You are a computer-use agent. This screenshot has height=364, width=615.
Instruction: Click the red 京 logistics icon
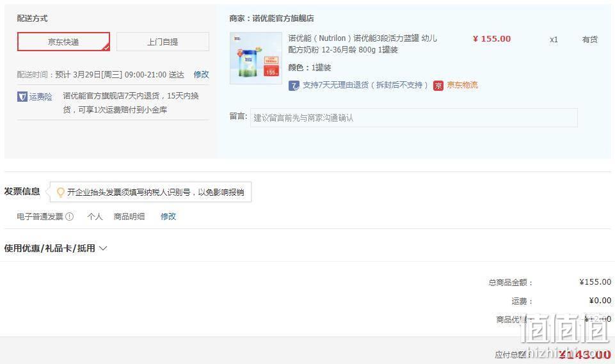(x=438, y=86)
